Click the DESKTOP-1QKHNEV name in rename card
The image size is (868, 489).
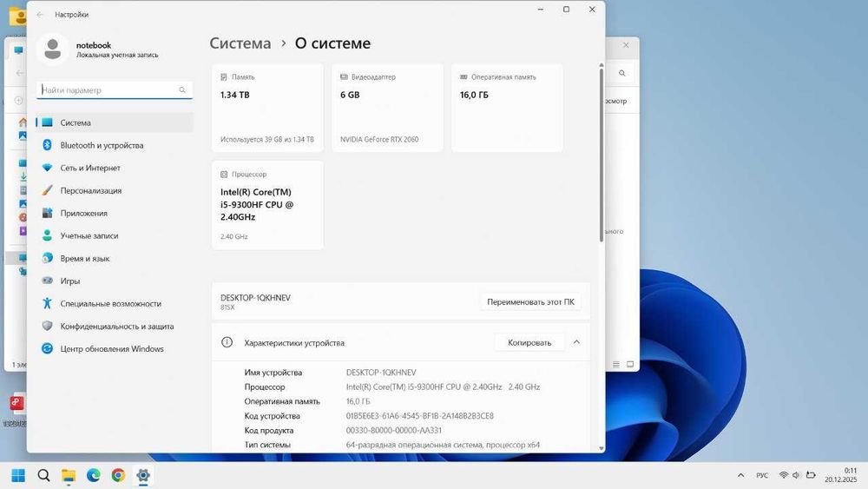click(x=255, y=297)
